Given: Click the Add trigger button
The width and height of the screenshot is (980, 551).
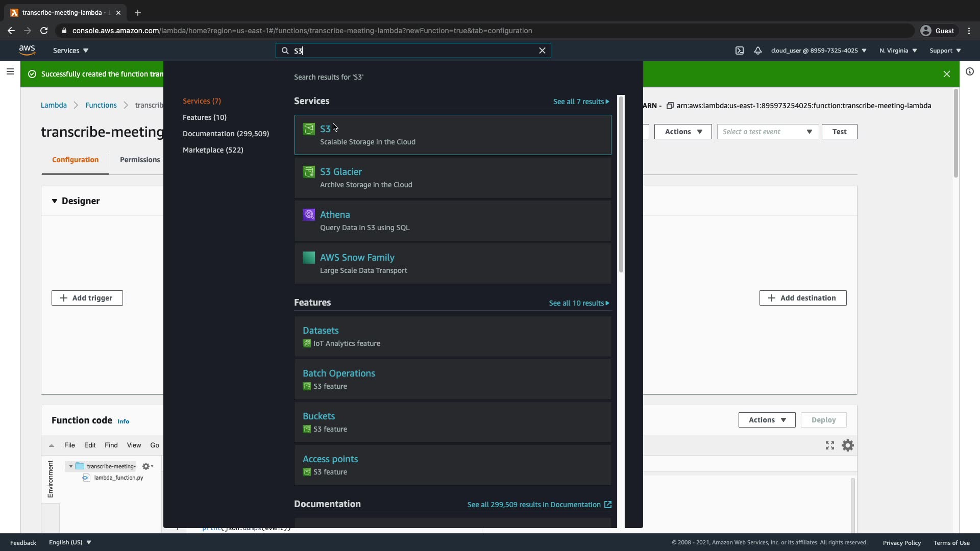Looking at the screenshot, I should [87, 298].
